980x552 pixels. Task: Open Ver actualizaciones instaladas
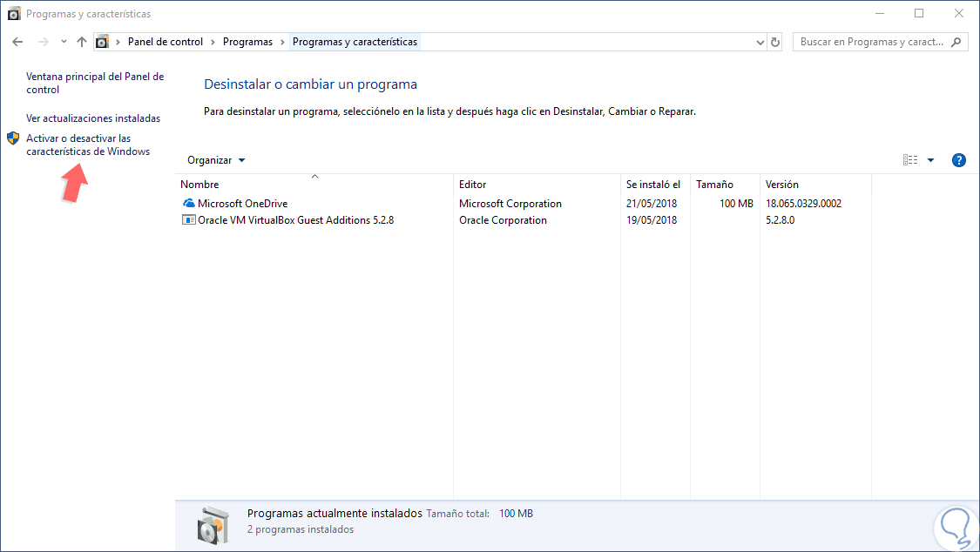(93, 118)
